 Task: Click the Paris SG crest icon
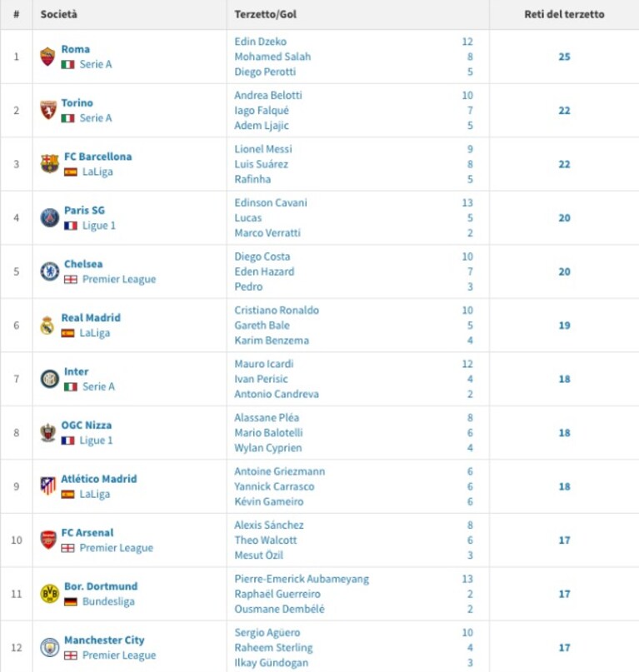tap(50, 217)
